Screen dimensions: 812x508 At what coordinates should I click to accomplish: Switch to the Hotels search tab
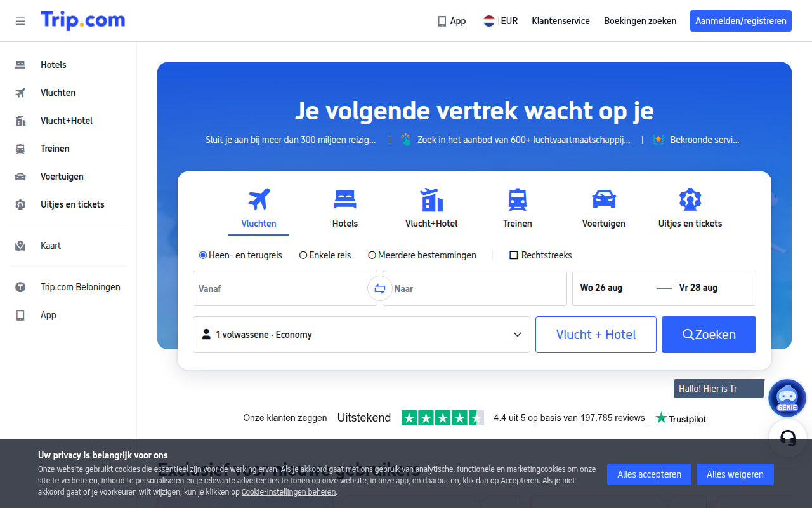[x=345, y=209]
